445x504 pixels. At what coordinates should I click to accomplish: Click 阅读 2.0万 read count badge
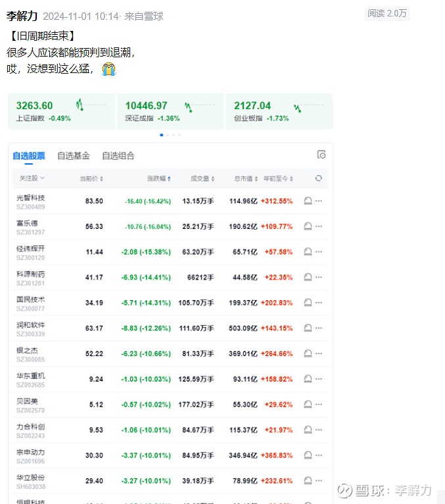(387, 14)
